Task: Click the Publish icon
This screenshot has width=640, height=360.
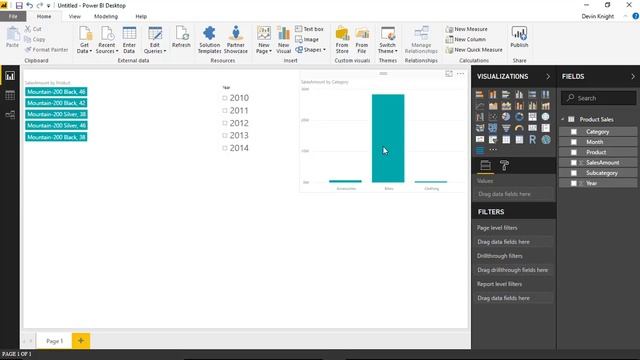Action: click(519, 37)
